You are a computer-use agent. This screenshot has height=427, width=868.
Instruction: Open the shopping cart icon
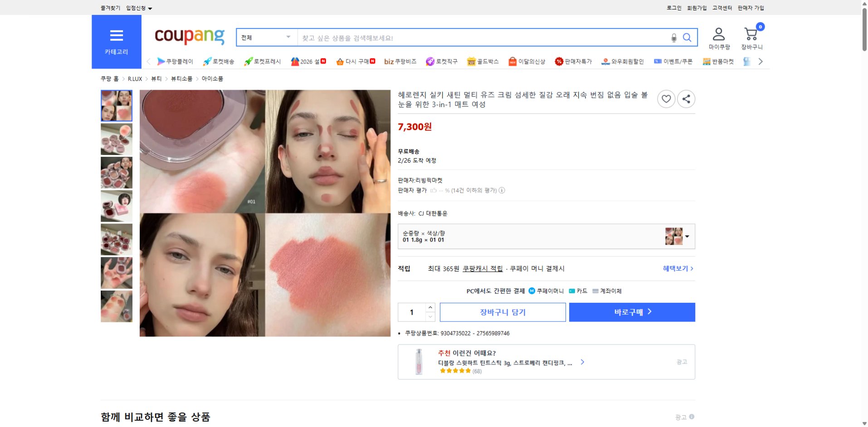(x=751, y=34)
